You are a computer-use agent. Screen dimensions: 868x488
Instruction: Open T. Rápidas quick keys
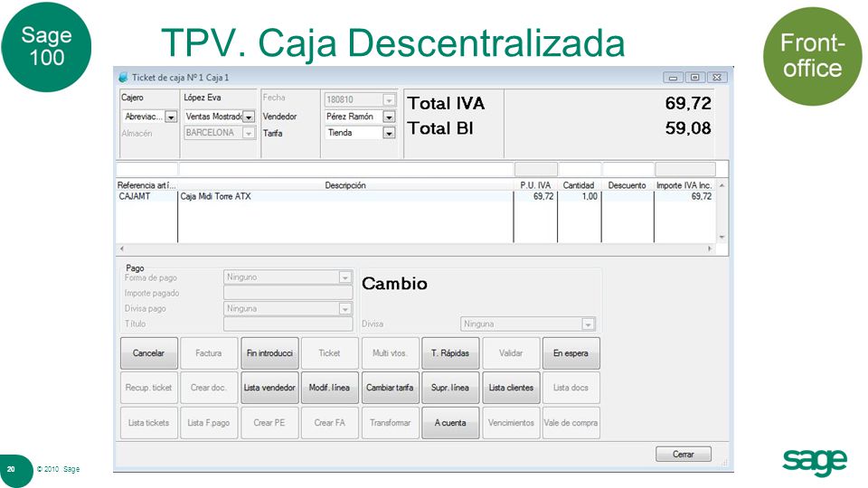450,353
